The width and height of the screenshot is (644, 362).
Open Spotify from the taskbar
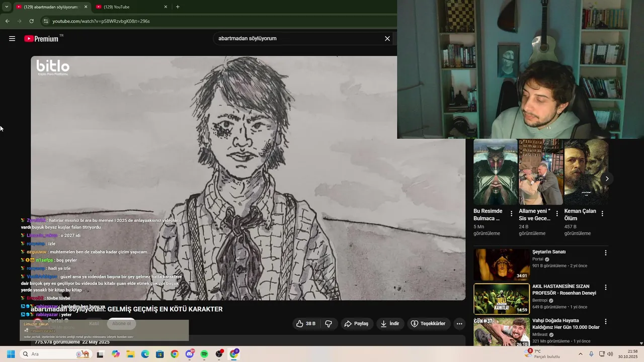(x=204, y=354)
